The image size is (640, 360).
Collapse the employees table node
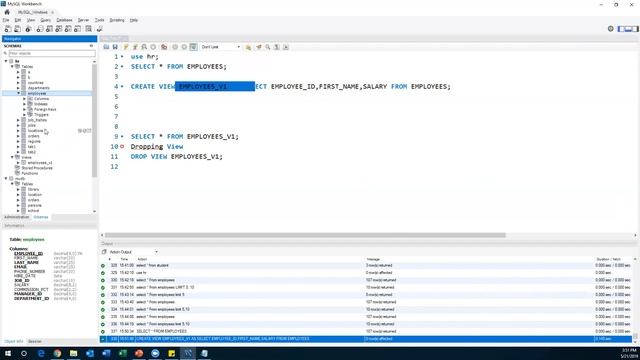18,93
